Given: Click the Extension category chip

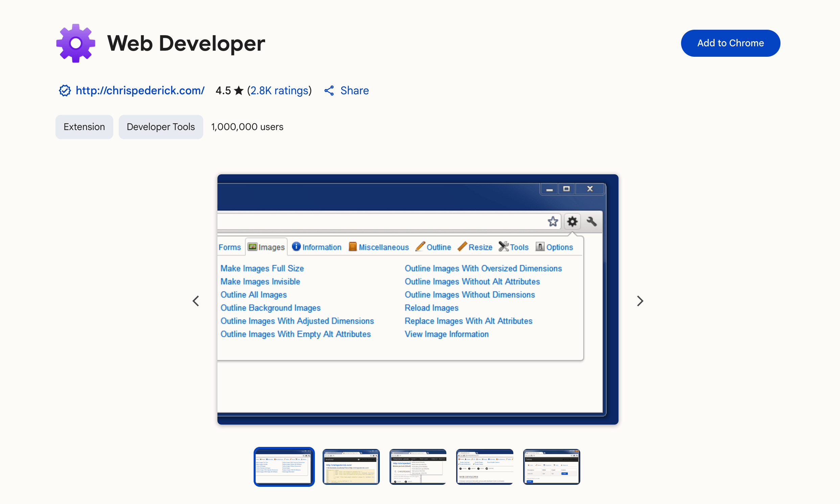Looking at the screenshot, I should [x=84, y=127].
